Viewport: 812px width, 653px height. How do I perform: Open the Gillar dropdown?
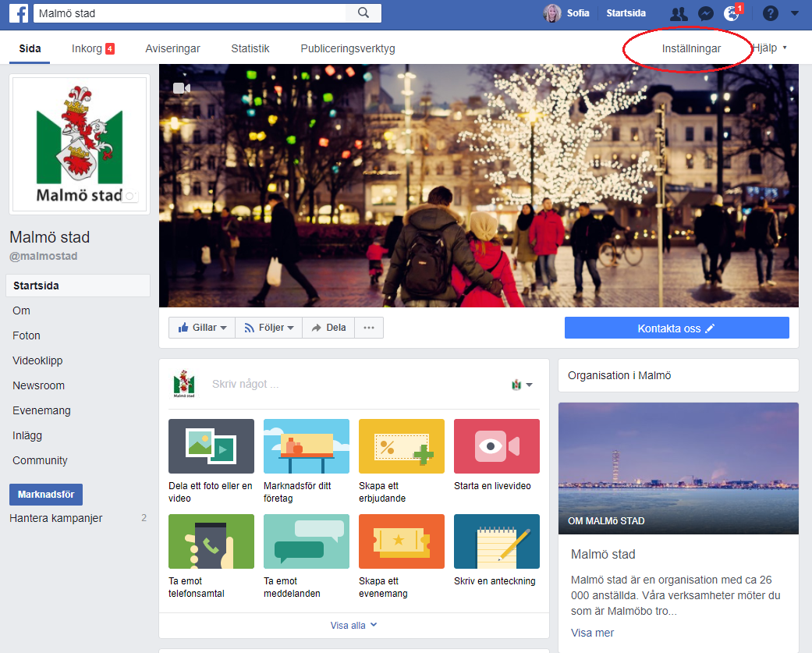[202, 328]
